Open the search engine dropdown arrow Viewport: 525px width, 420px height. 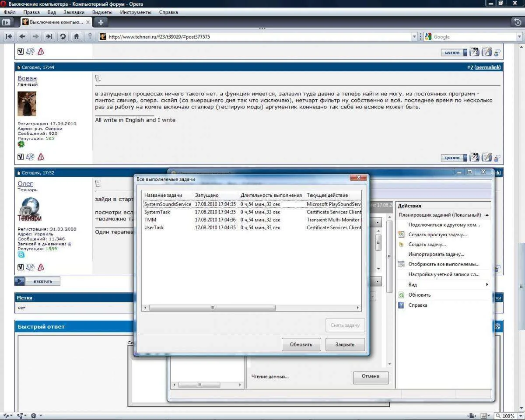tap(519, 37)
